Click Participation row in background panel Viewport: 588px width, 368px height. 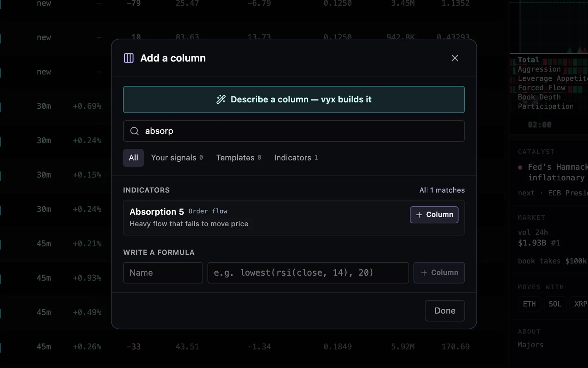546,106
